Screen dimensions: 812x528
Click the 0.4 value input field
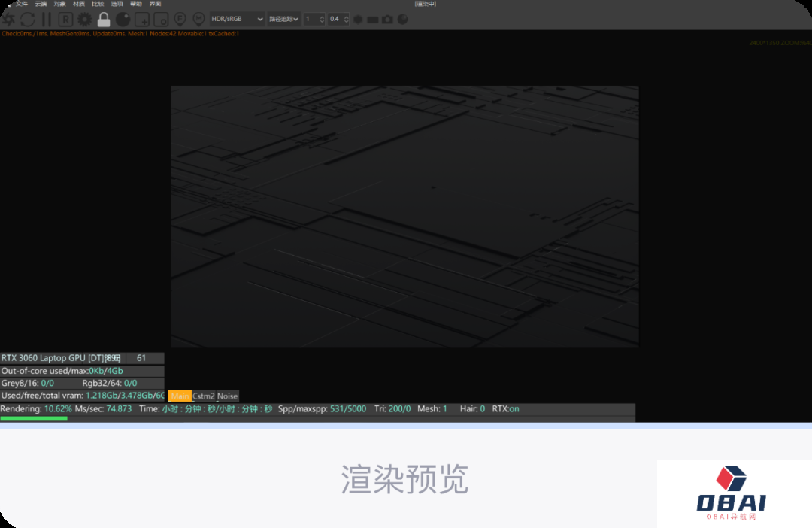pyautogui.click(x=335, y=19)
